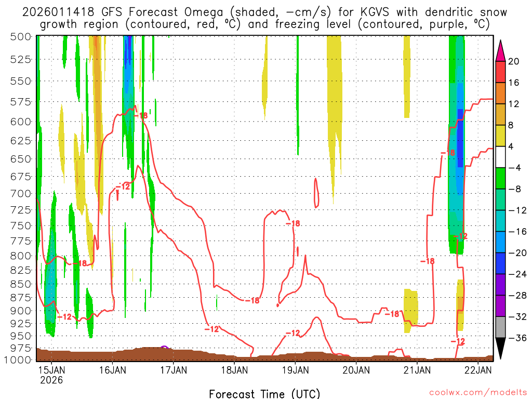Click the 21JAN time axis label
The width and height of the screenshot is (532, 399).
(417, 369)
